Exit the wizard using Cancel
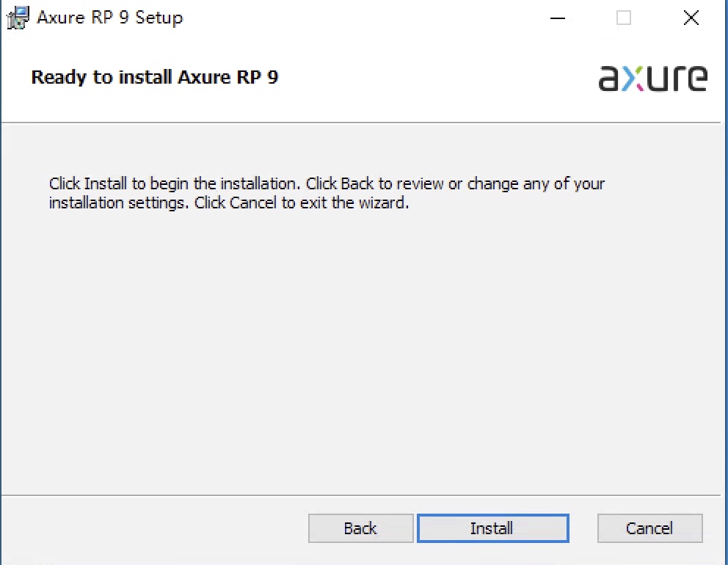This screenshot has height=565, width=728. pos(649,528)
